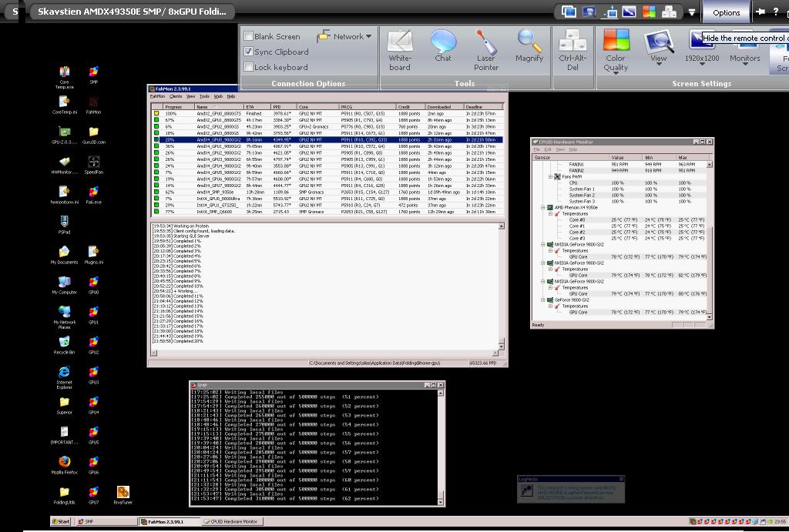Select the Magnify tool
The image size is (789, 532).
(529, 49)
